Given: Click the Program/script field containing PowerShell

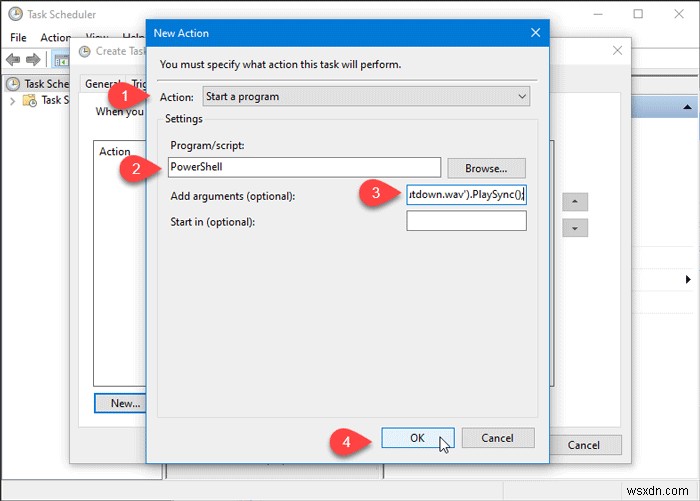Looking at the screenshot, I should (304, 167).
